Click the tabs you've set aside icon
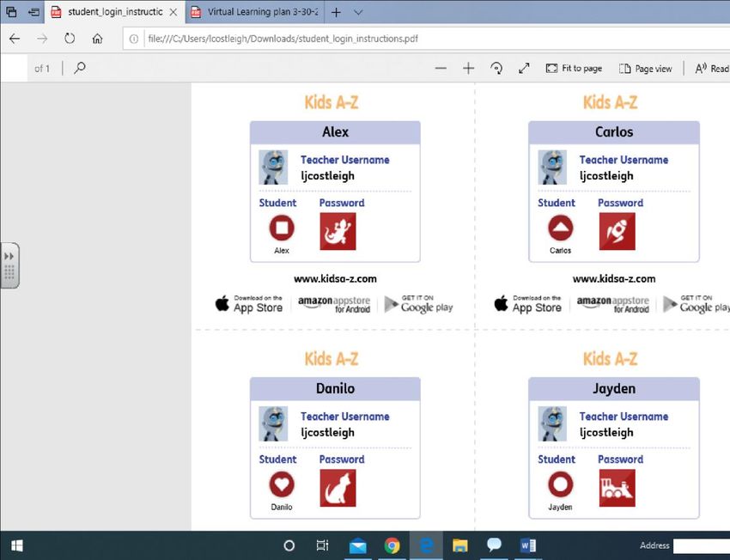The width and height of the screenshot is (730, 560). pos(11,12)
